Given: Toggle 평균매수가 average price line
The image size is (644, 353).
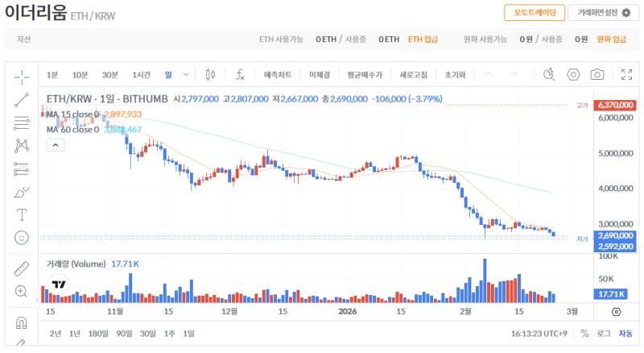Looking at the screenshot, I should (365, 75).
